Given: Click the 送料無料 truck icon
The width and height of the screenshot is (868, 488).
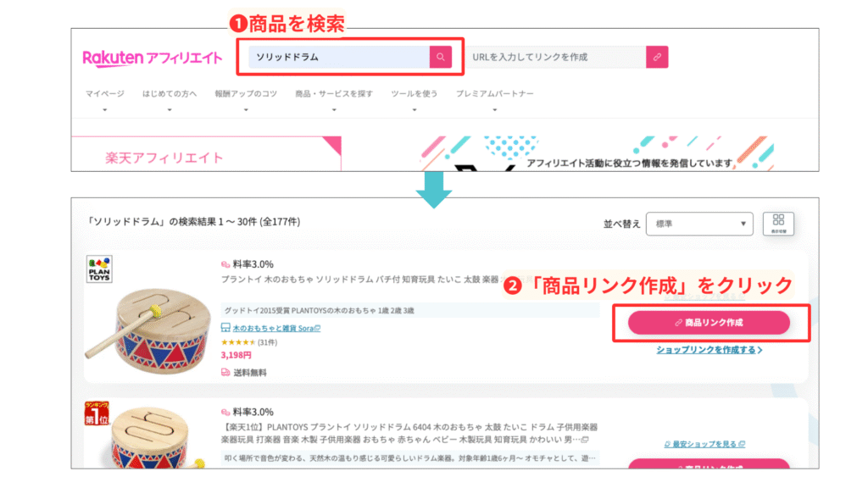Looking at the screenshot, I should click(225, 373).
